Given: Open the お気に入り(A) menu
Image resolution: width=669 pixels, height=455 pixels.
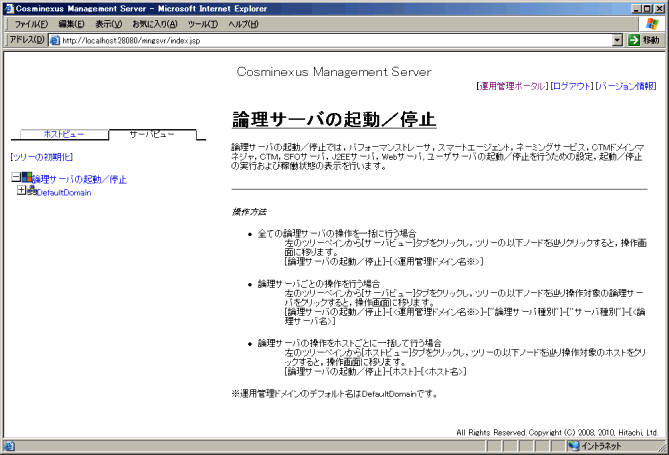Looking at the screenshot, I should pyautogui.click(x=154, y=23).
